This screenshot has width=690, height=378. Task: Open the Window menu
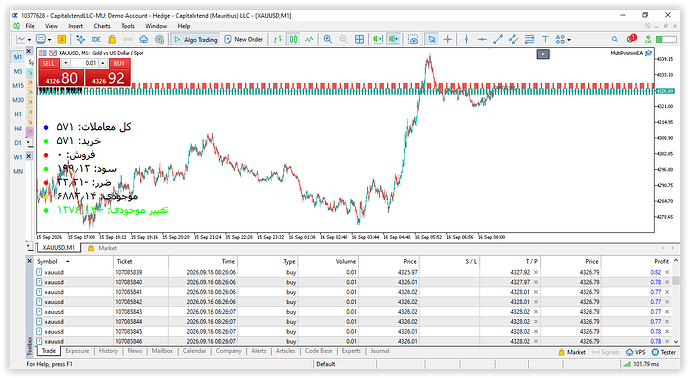[156, 26]
